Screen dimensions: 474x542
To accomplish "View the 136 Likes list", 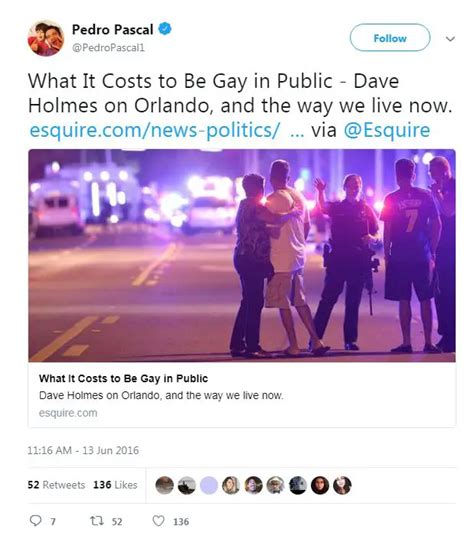I will coord(115,485).
